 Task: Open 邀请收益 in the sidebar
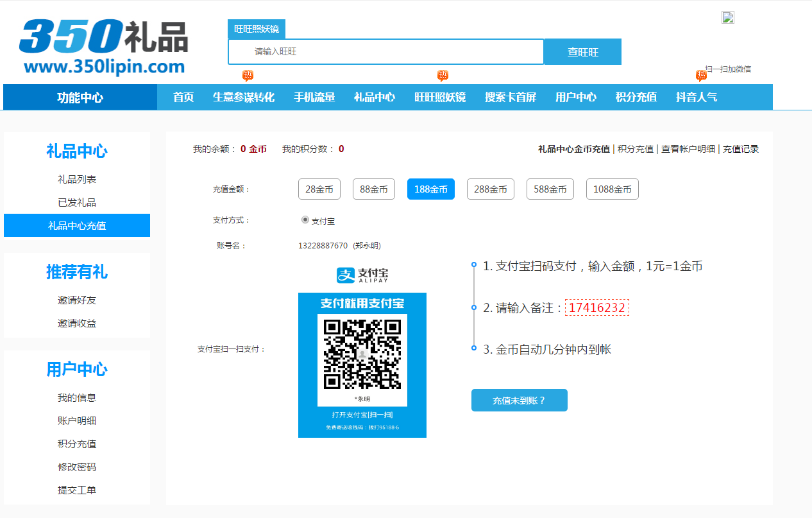tap(77, 323)
